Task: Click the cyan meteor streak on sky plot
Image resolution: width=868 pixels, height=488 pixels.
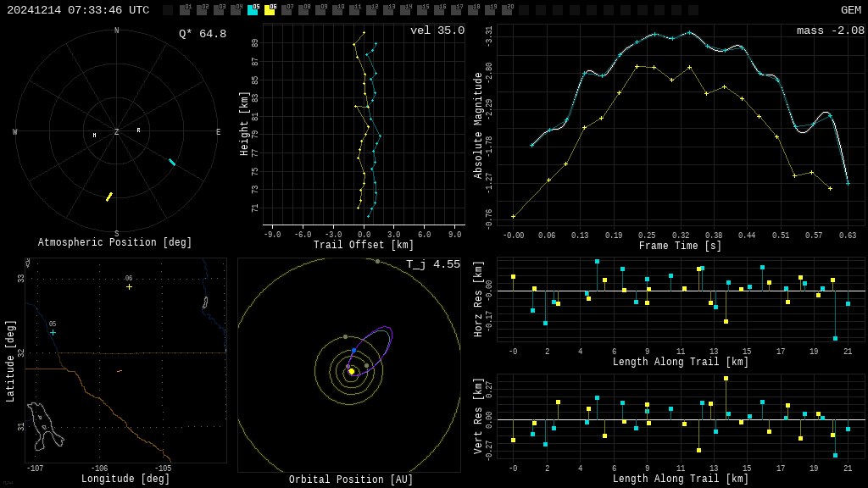Action: click(172, 162)
